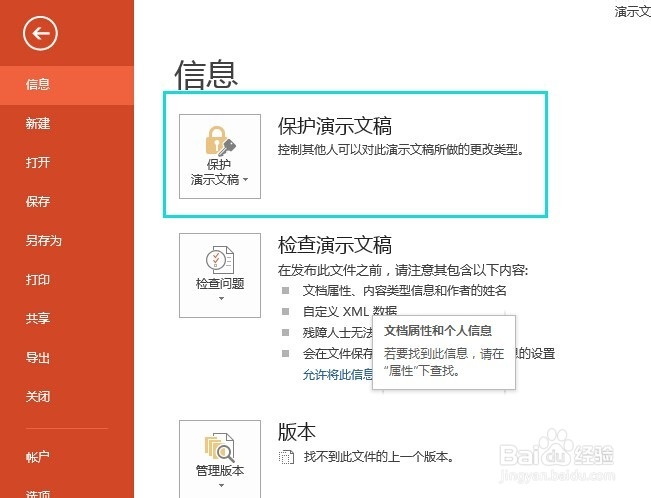This screenshot has height=498, width=651.
Task: Click the 信息 page title
Action: pos(206,74)
